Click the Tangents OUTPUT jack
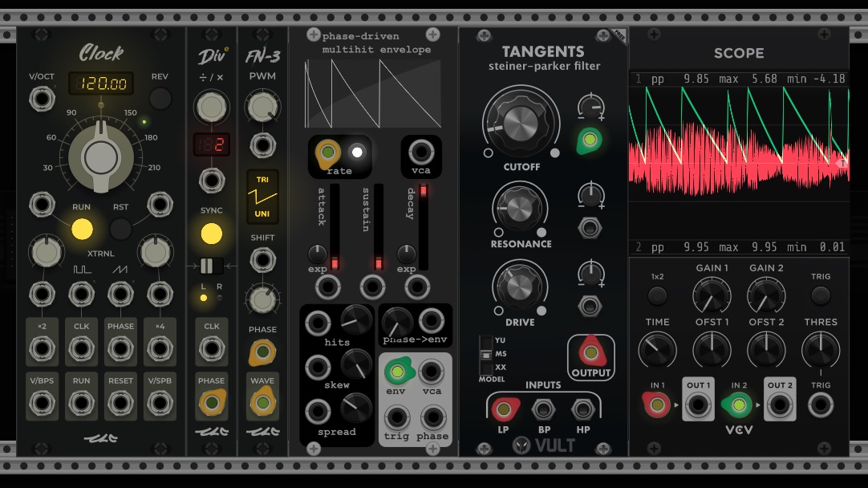Image resolution: width=868 pixels, height=488 pixels. pyautogui.click(x=590, y=352)
